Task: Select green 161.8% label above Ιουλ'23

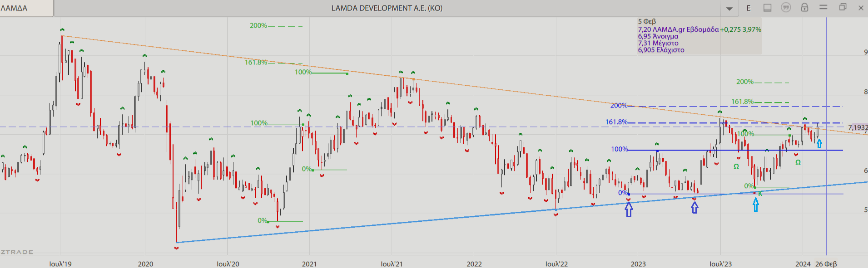Action: tap(743, 102)
